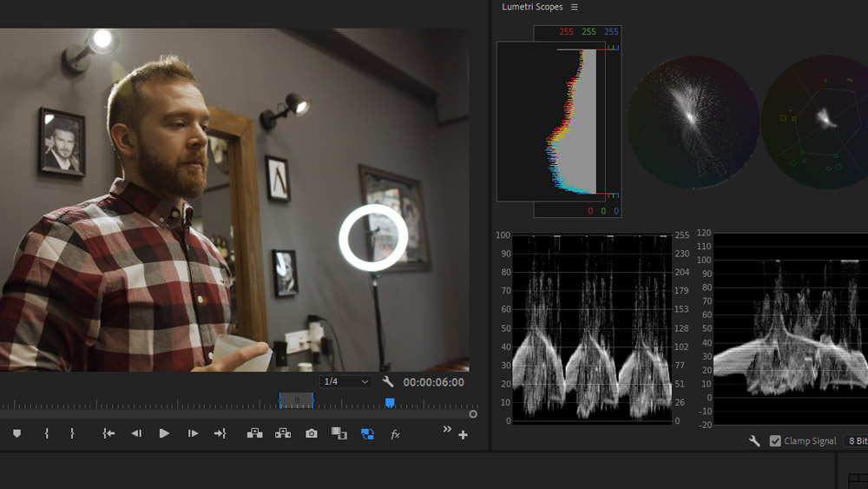The width and height of the screenshot is (868, 489).
Task: Step forward one frame
Action: click(193, 433)
